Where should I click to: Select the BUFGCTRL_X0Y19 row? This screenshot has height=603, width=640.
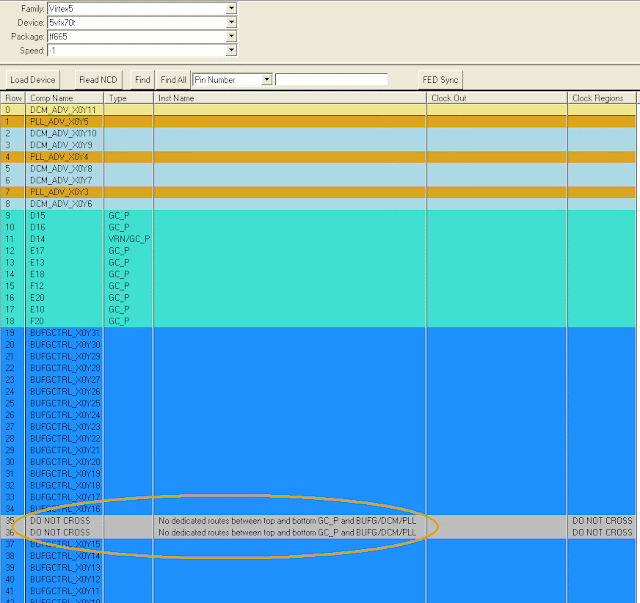pyautogui.click(x=318, y=474)
